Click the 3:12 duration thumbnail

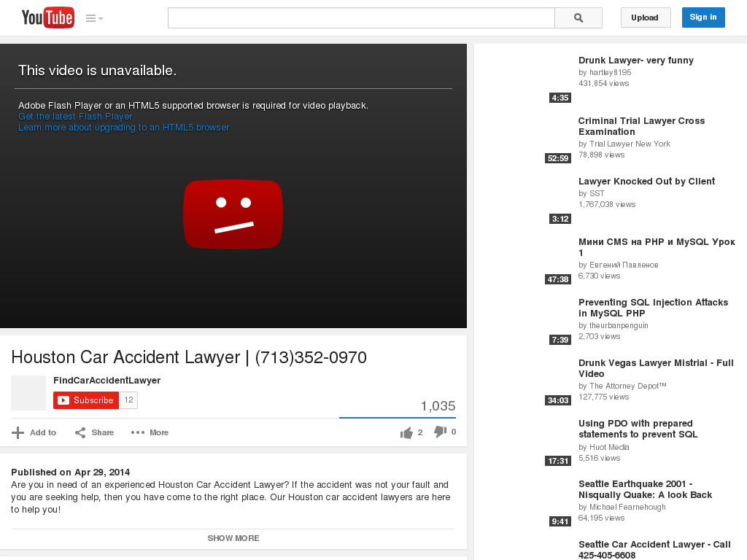pos(560,219)
